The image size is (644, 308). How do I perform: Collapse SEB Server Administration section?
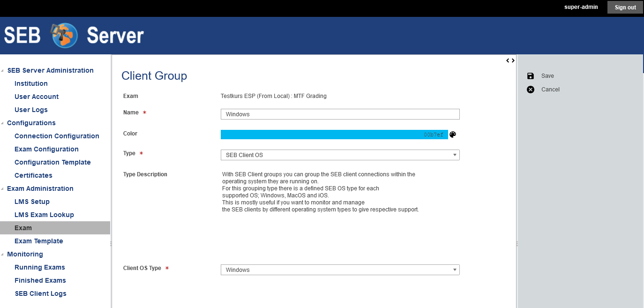3,71
